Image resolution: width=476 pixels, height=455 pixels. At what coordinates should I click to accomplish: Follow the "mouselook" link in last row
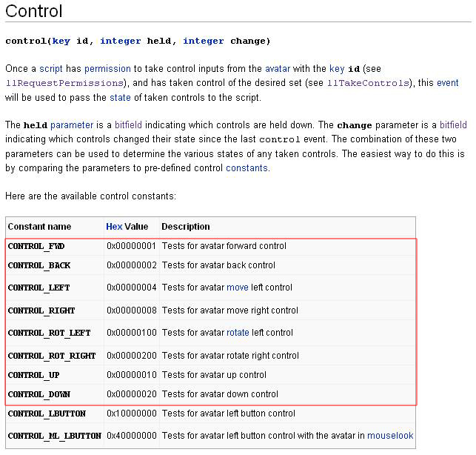point(390,436)
